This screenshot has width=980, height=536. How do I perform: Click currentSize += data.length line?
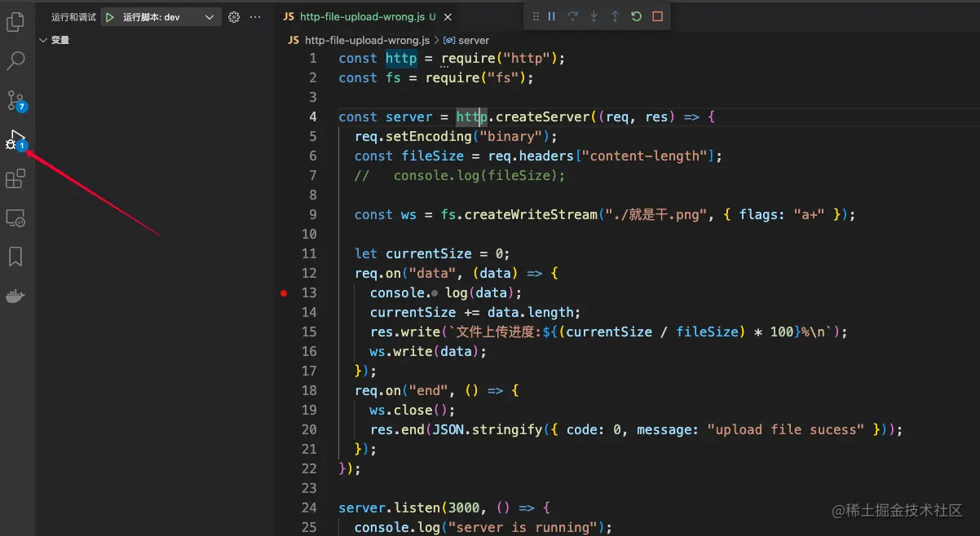475,312
